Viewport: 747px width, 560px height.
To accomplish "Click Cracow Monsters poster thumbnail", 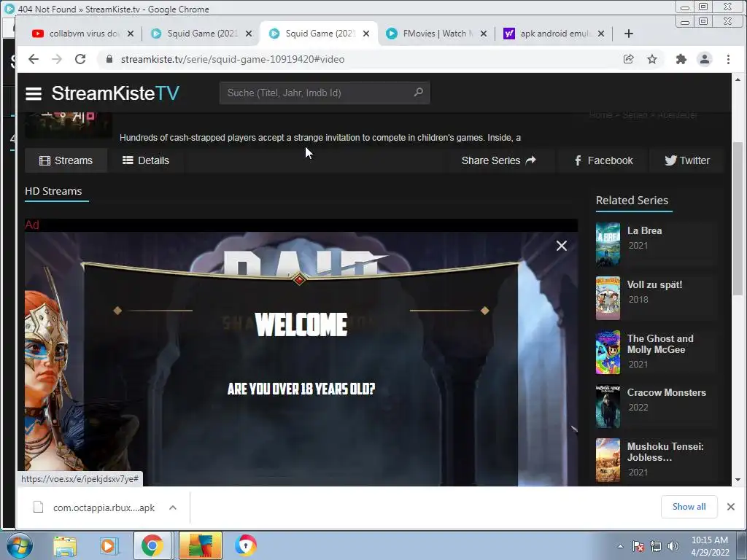I will [x=608, y=406].
